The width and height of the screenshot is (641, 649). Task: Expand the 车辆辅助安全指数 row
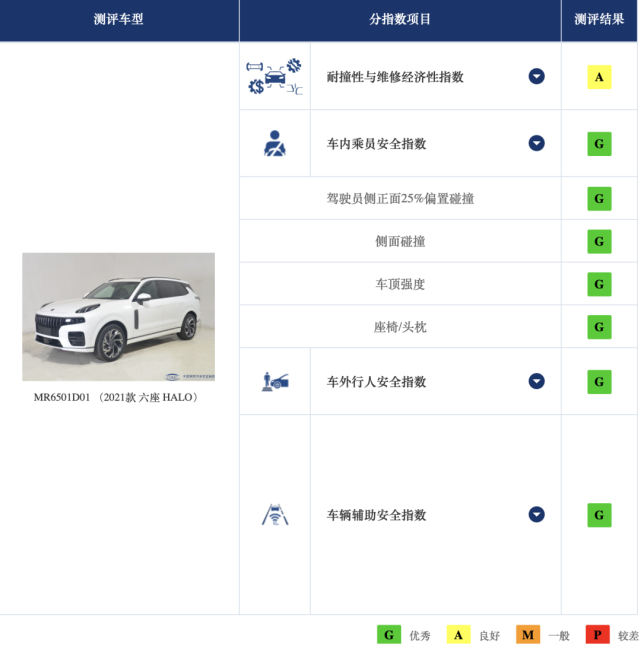pyautogui.click(x=536, y=514)
